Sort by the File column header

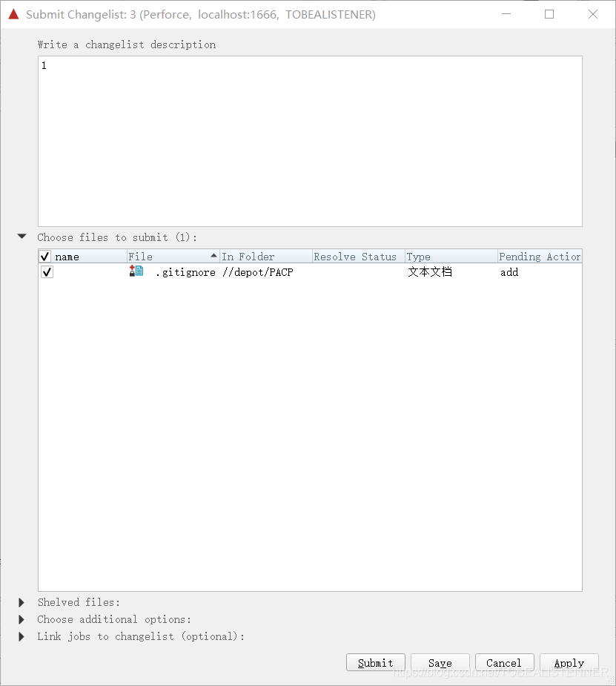click(173, 257)
